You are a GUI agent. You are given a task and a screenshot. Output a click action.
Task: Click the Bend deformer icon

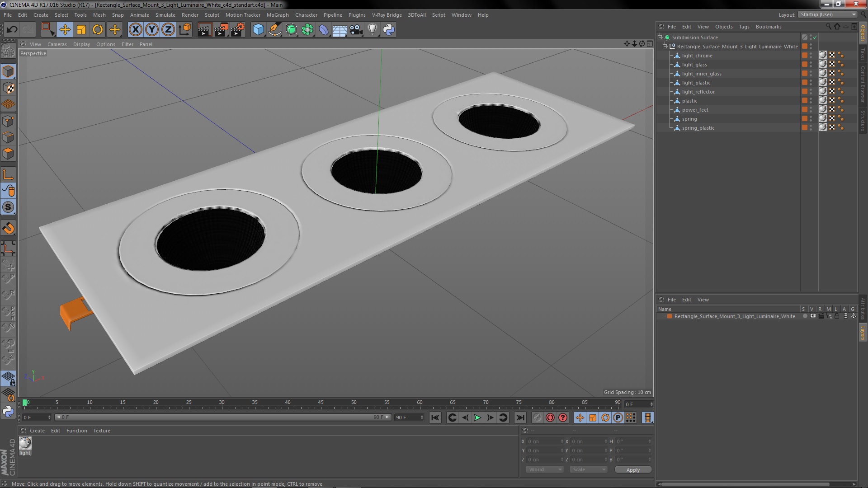324,30
